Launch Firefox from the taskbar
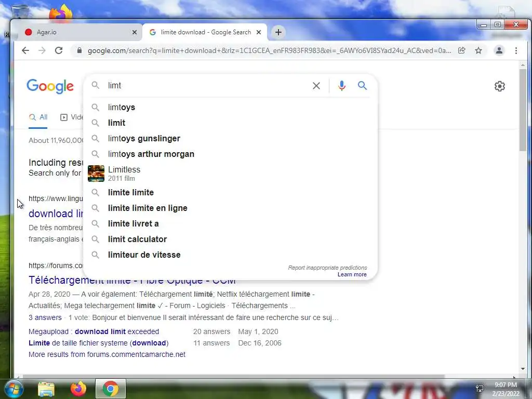This screenshot has height=399, width=532. click(x=78, y=389)
